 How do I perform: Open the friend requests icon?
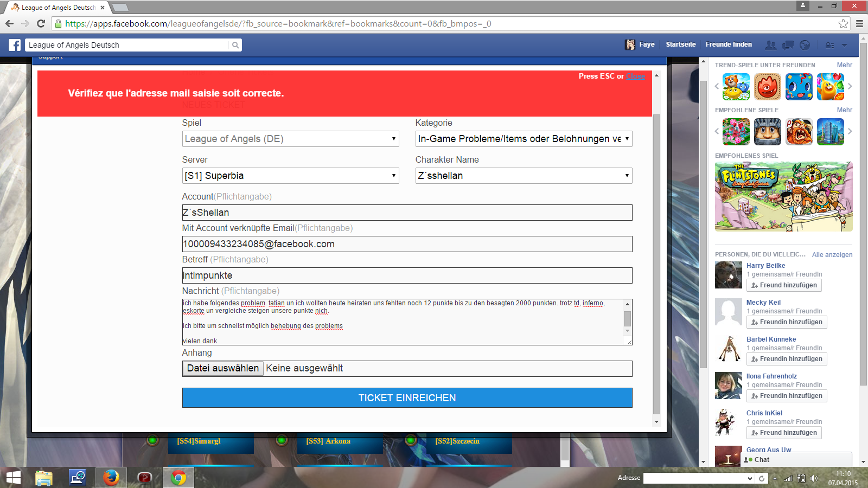pyautogui.click(x=770, y=45)
